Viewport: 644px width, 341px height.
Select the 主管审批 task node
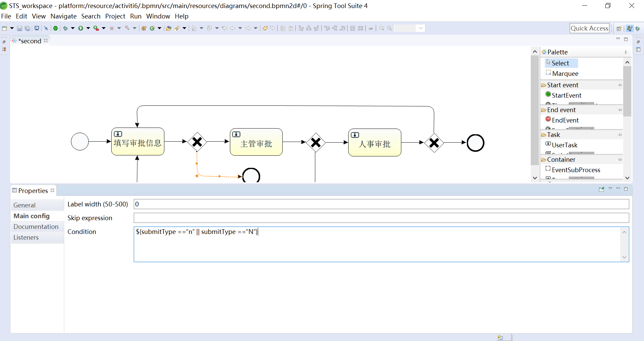pos(256,142)
